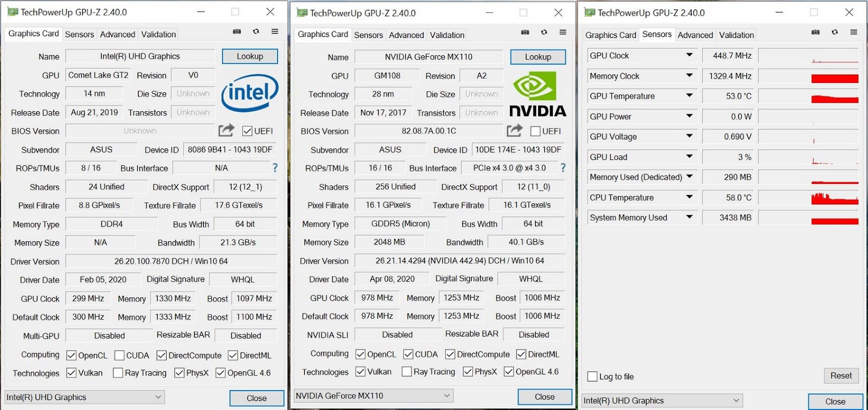Expand the Memory Used (Dedicated) sensor dropdown
The width and height of the screenshot is (868, 410).
(x=690, y=176)
